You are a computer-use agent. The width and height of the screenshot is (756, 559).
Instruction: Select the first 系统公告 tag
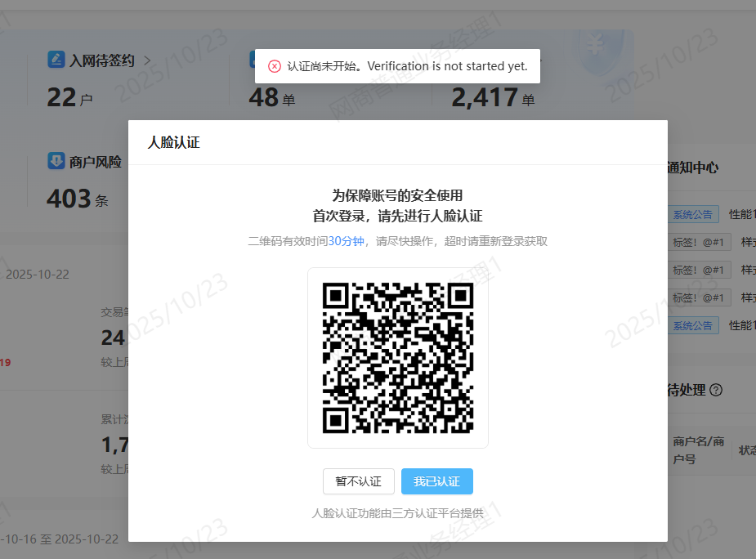click(x=693, y=215)
